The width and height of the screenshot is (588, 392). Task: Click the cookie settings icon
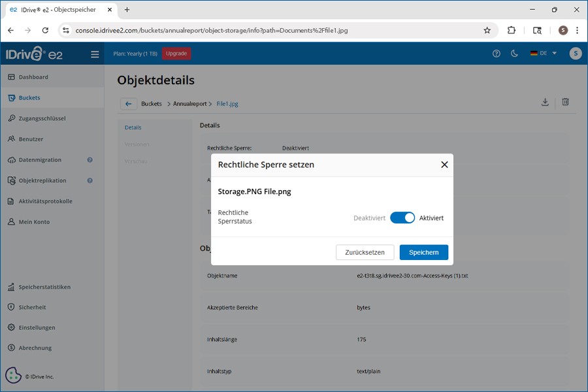pos(13,375)
